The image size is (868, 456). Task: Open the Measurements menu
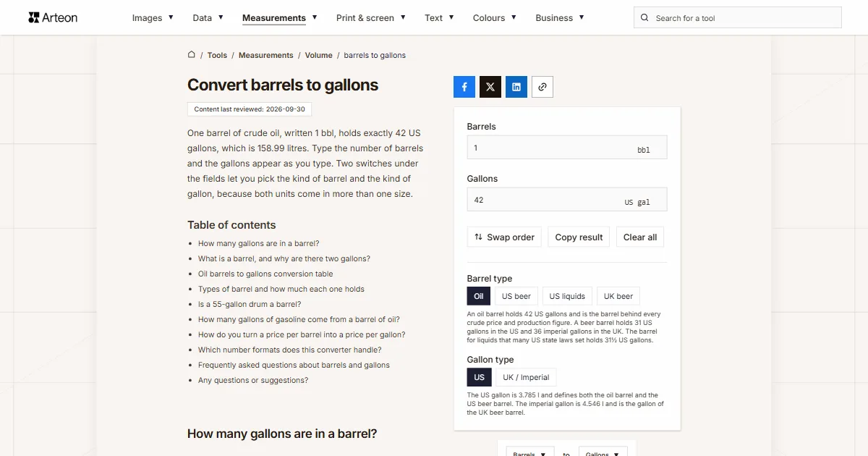pyautogui.click(x=280, y=18)
